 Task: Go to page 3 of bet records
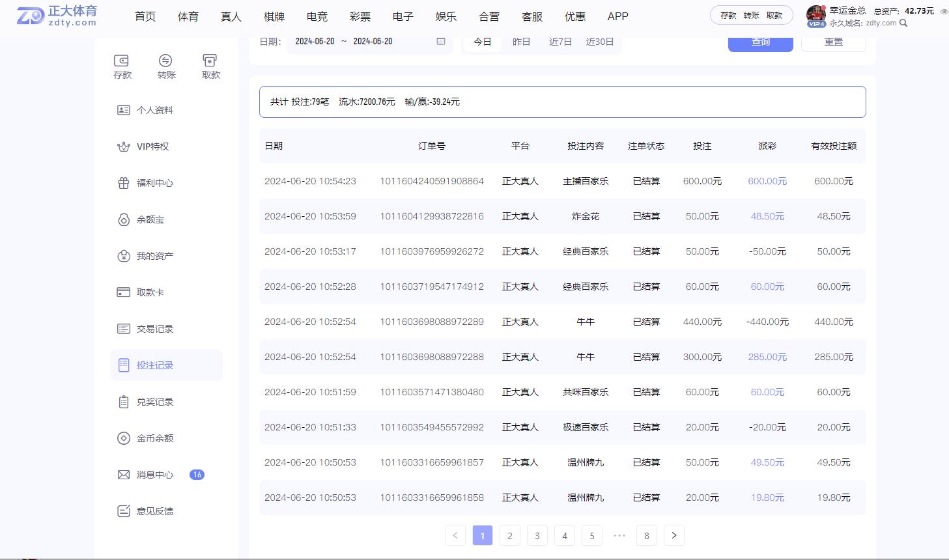click(x=537, y=535)
